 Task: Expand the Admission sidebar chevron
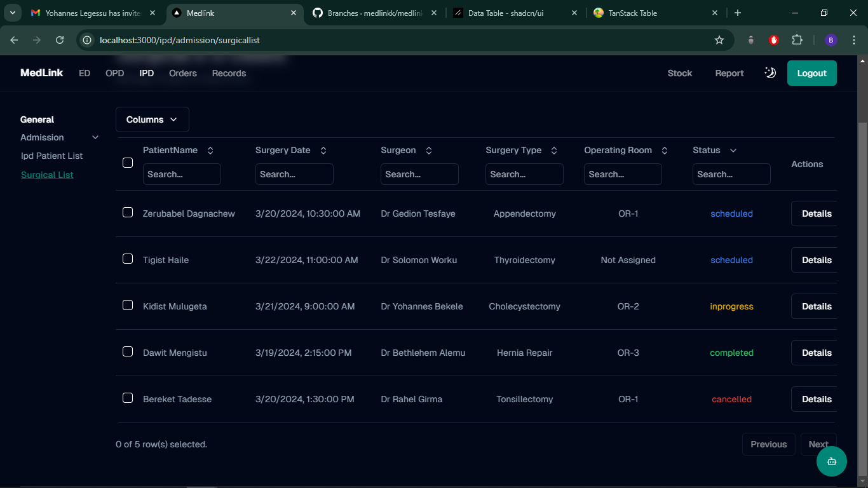(95, 137)
